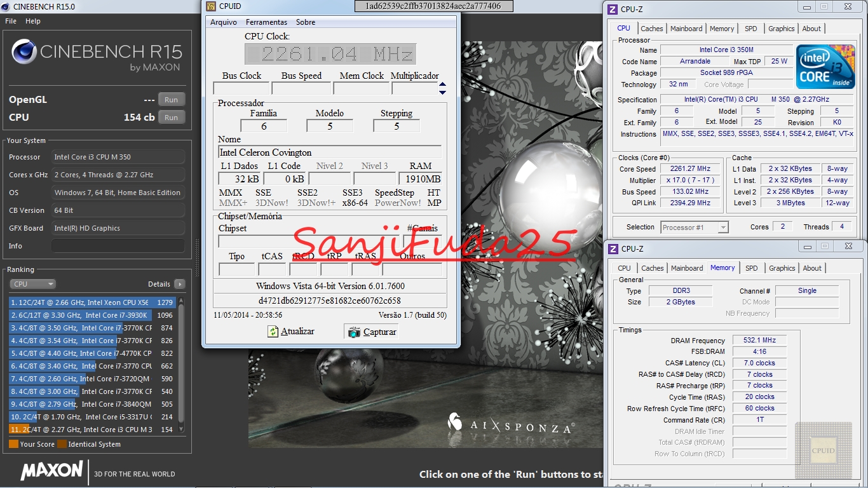Click the Identical System legend swatch

[x=62, y=444]
